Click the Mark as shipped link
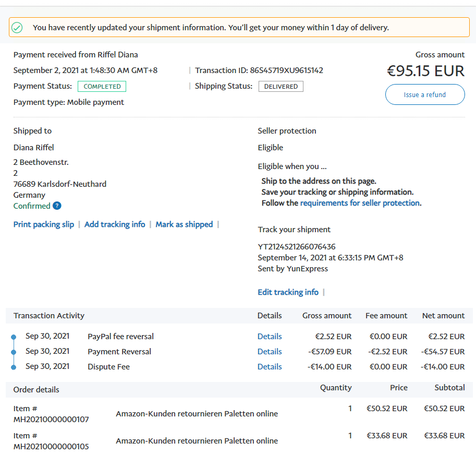476x454 pixels. 184,224
